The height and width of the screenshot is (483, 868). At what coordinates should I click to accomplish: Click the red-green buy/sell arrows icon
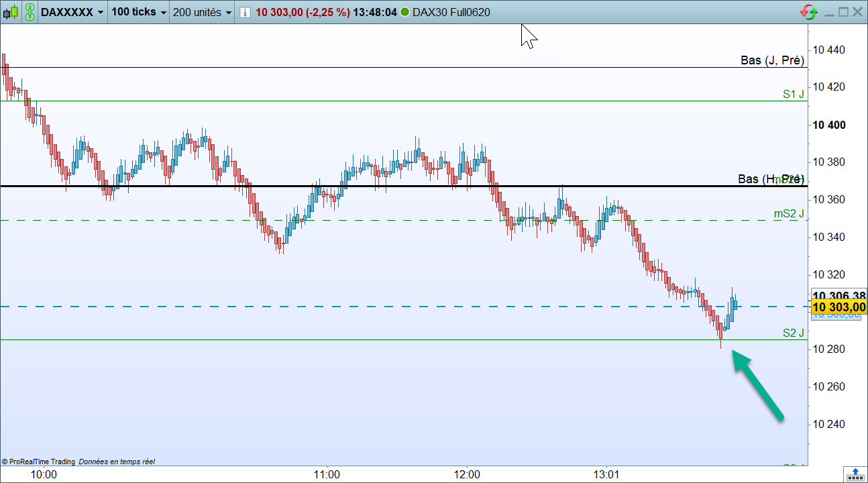click(x=809, y=12)
